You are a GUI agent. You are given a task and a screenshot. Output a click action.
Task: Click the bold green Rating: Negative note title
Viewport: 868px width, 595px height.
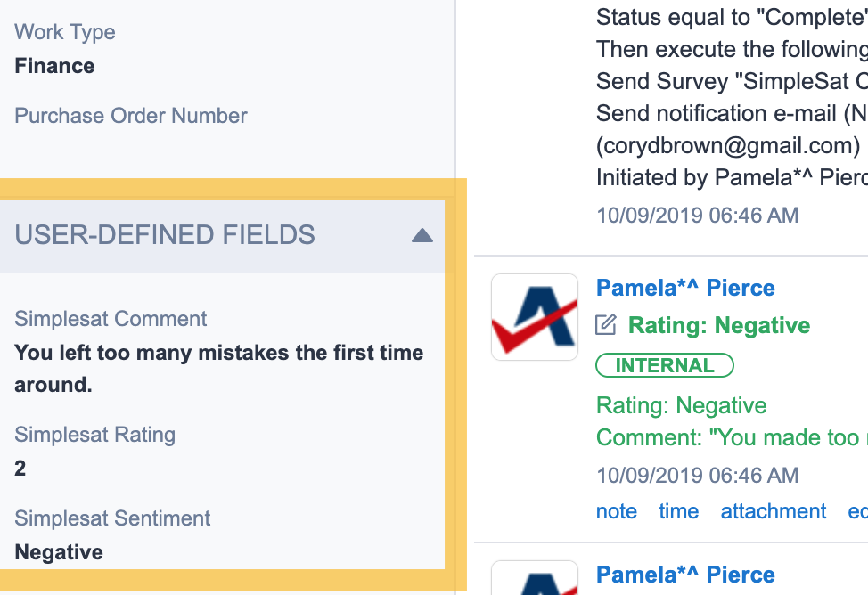719,325
